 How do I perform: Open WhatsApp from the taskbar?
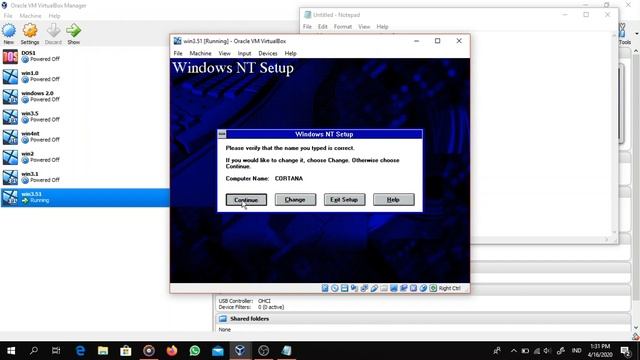195,351
